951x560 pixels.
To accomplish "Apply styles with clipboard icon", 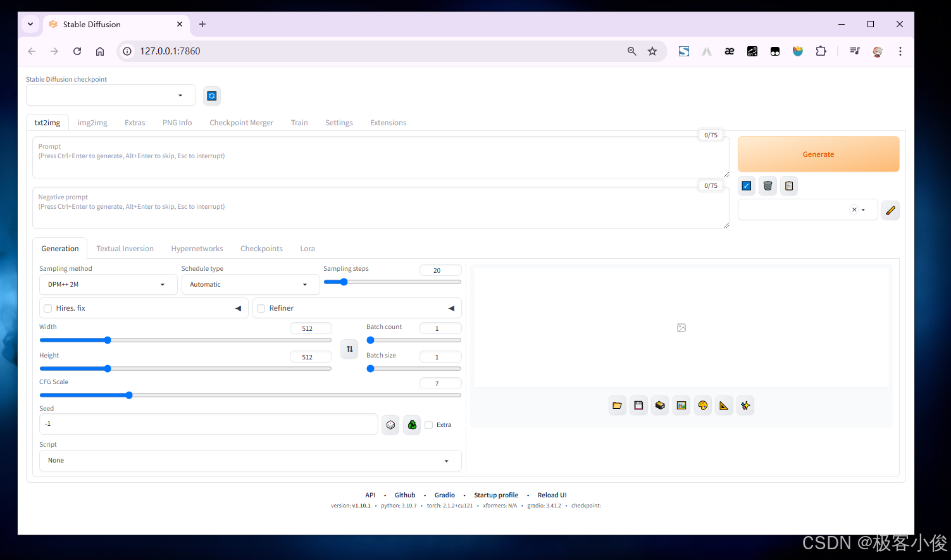I will coord(789,185).
